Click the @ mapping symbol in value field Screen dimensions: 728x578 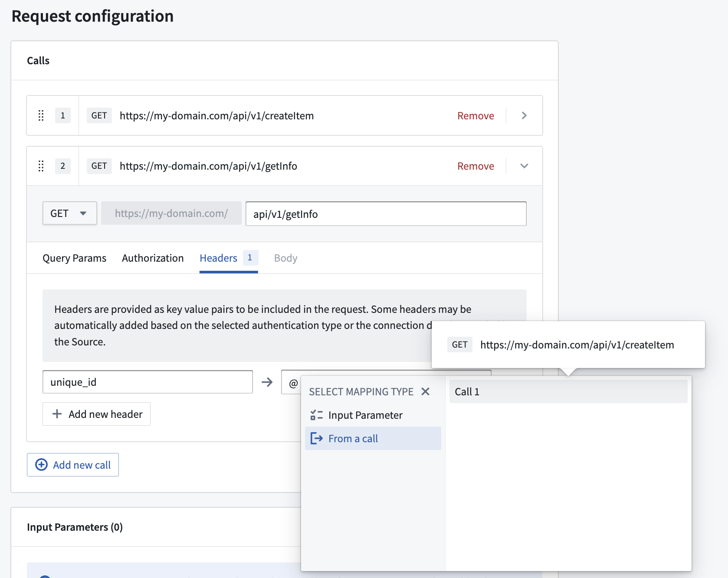pyautogui.click(x=294, y=384)
